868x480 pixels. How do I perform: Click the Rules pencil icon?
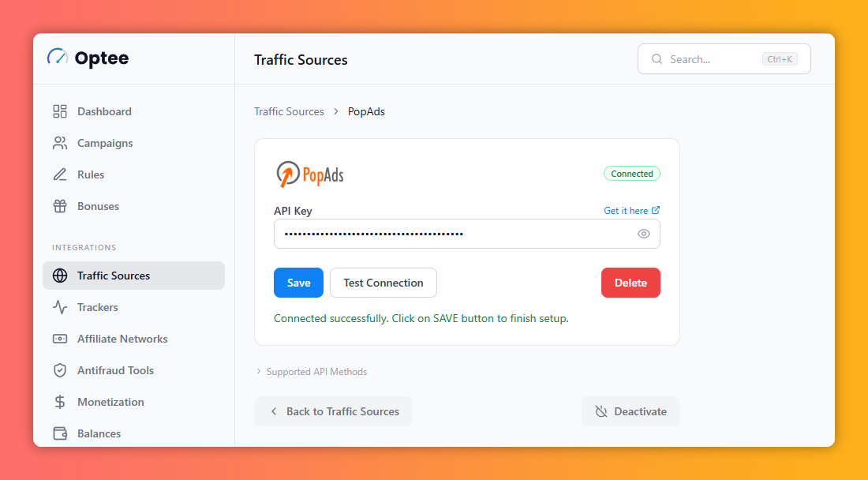point(60,174)
